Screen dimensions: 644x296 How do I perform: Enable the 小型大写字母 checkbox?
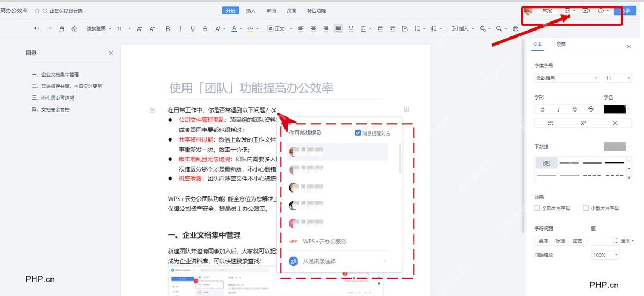click(x=586, y=208)
